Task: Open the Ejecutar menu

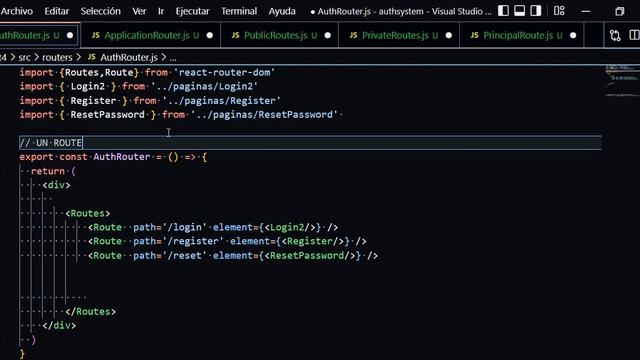Action: click(192, 11)
